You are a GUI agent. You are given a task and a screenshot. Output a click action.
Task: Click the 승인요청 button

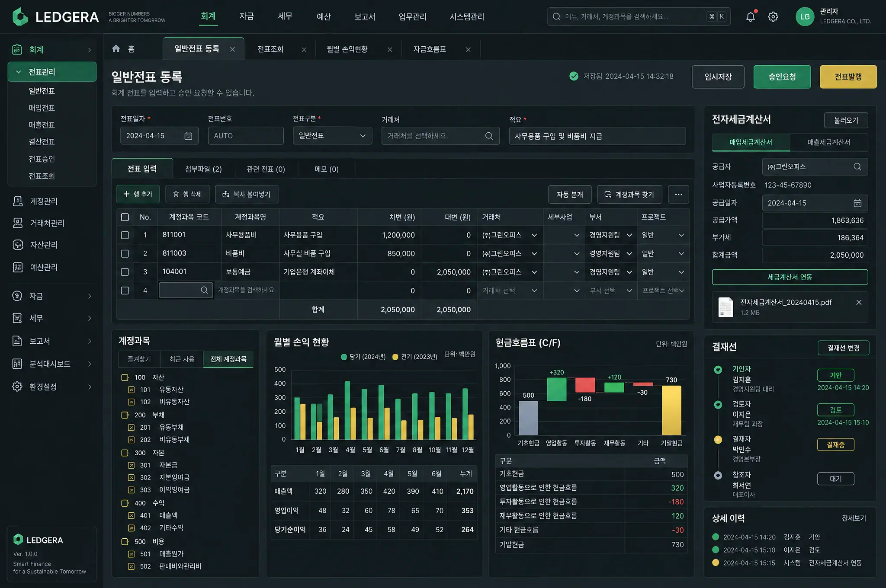tap(782, 77)
